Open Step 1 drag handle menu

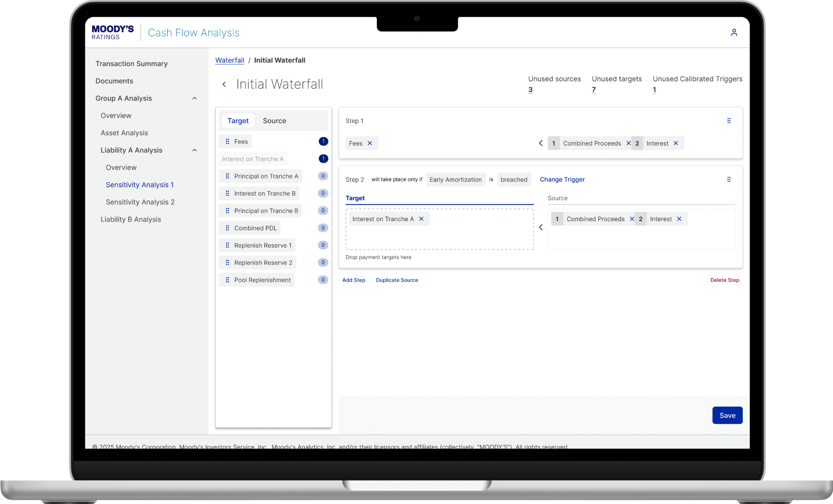coord(729,121)
